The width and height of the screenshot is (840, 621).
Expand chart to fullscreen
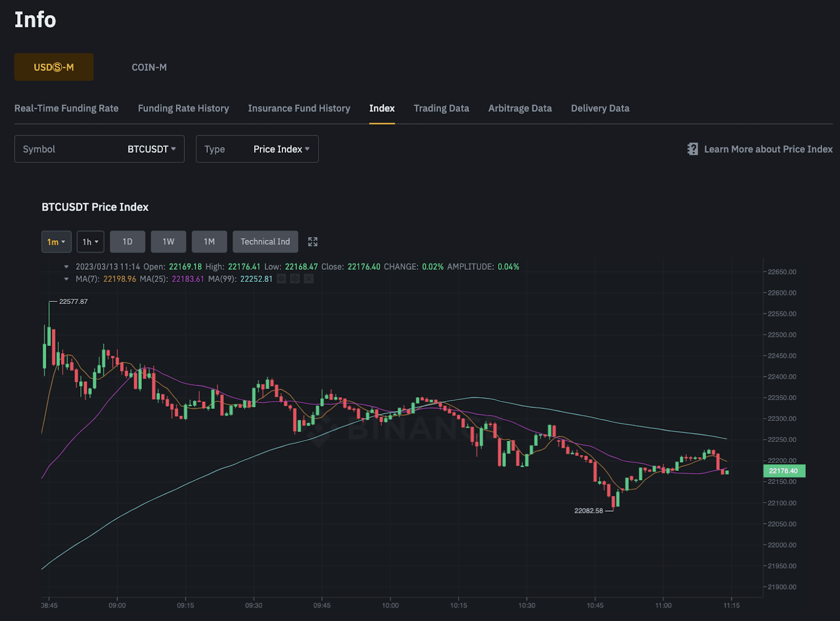click(313, 241)
